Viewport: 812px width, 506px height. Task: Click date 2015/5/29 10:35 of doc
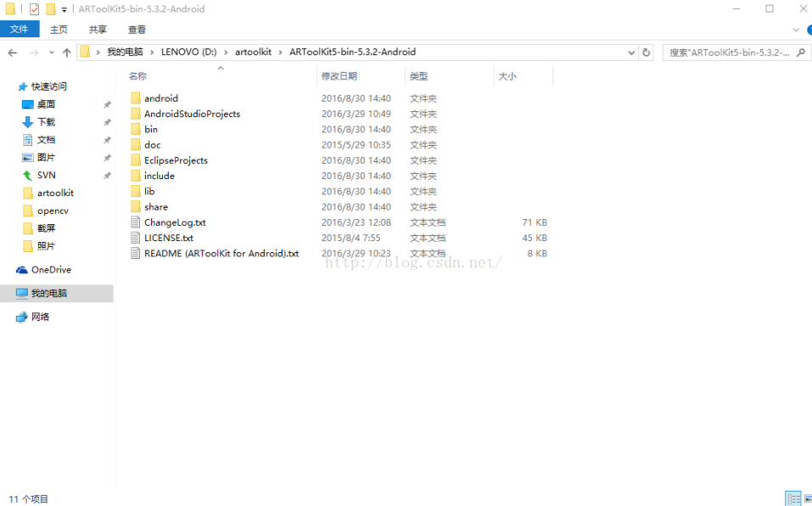(x=356, y=144)
